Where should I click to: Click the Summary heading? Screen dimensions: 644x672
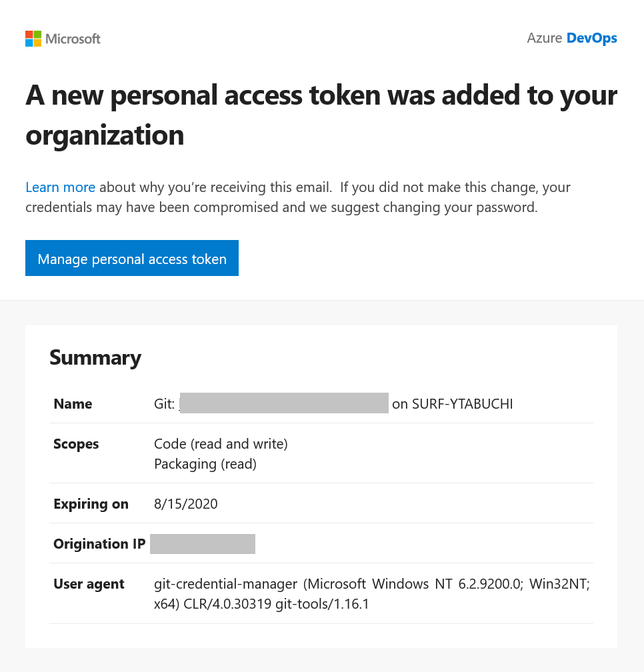pos(95,357)
